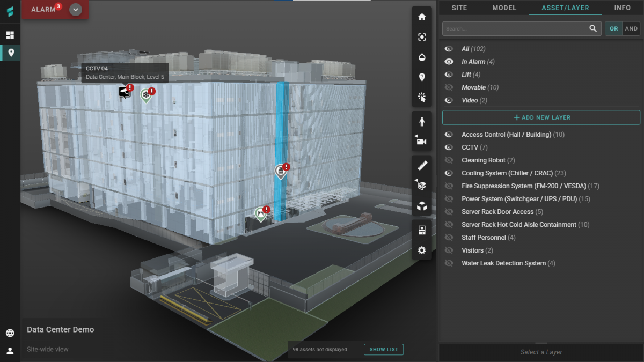The height and width of the screenshot is (362, 644).
Task: Click the CCTV 04 camera marker
Action: point(125,92)
